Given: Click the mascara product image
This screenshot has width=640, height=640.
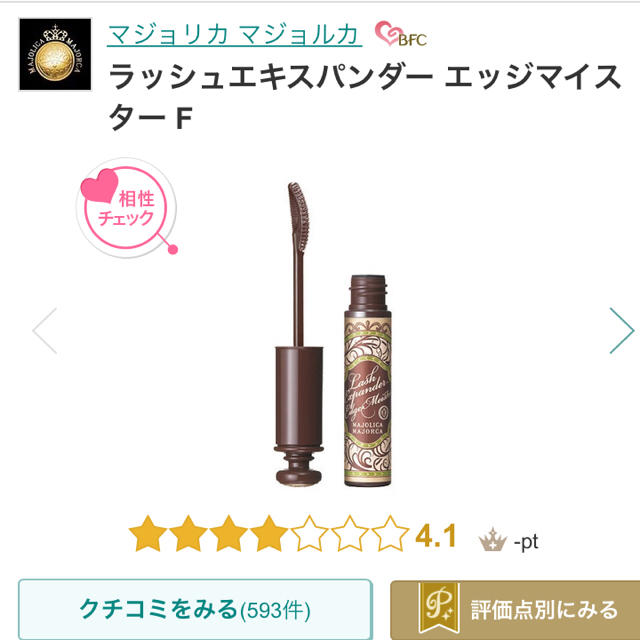Looking at the screenshot, I should [x=333, y=335].
